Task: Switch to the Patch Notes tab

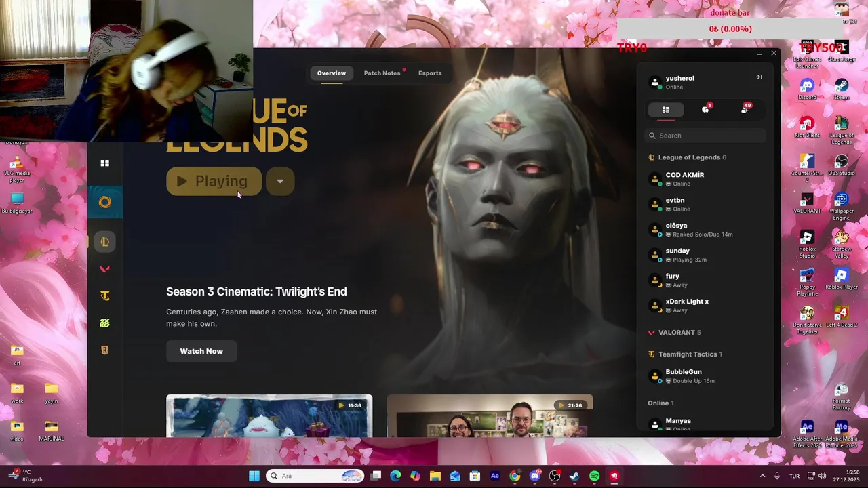Action: 382,73
